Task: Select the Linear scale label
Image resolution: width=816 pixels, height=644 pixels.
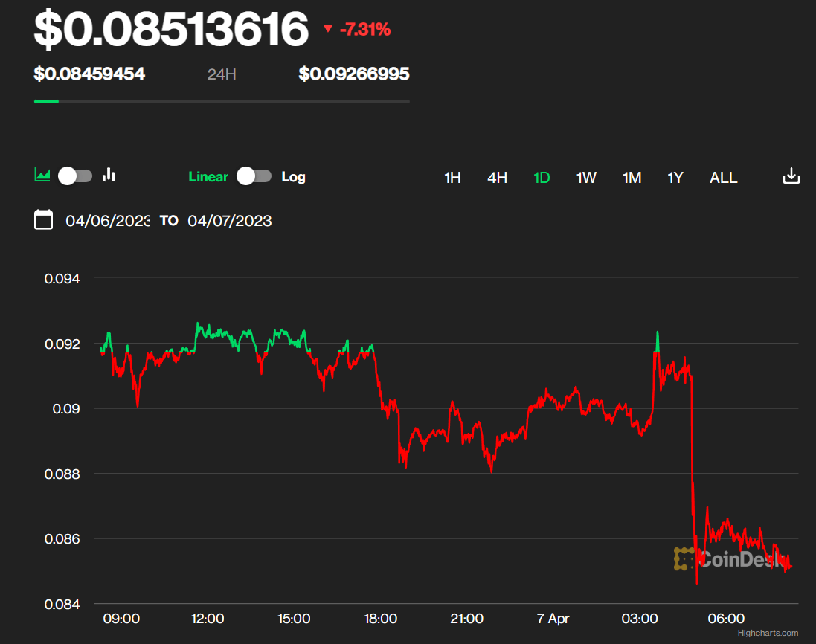Action: [x=208, y=177]
